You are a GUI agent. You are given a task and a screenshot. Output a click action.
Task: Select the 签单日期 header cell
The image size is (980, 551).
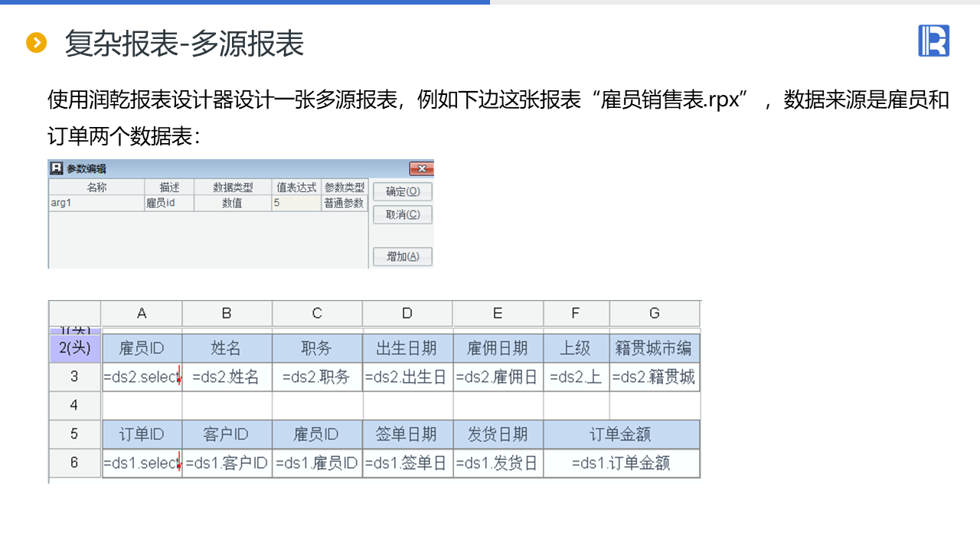(x=407, y=434)
